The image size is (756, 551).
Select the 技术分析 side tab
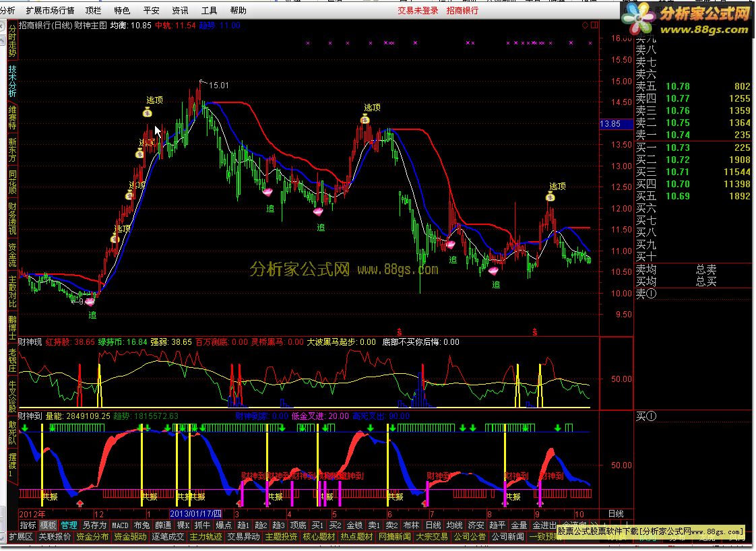click(x=12, y=81)
